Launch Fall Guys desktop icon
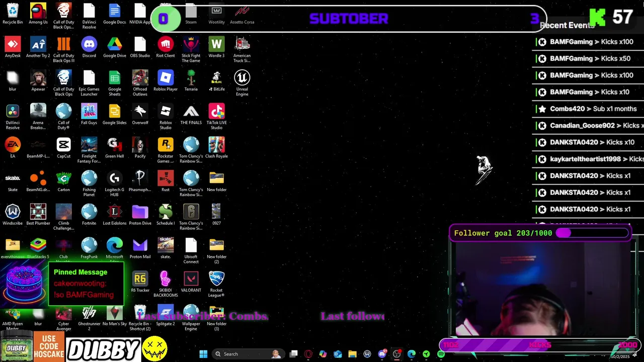The image size is (644, 362). [89, 115]
